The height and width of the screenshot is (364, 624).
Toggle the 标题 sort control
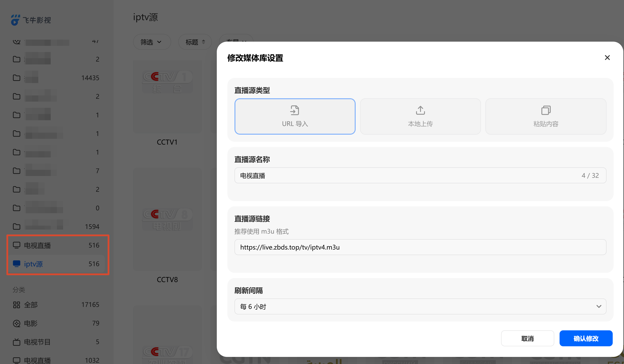(195, 42)
